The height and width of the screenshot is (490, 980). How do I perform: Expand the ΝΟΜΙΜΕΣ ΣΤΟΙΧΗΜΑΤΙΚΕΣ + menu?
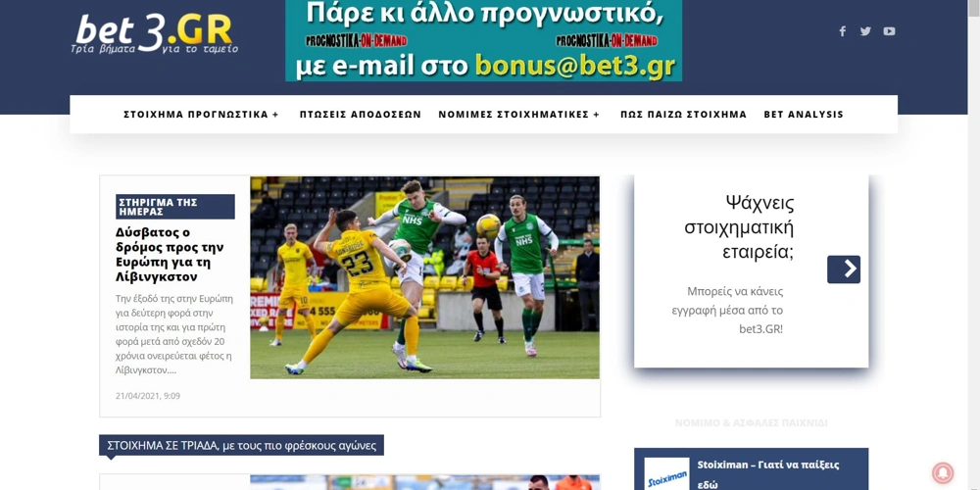[518, 115]
